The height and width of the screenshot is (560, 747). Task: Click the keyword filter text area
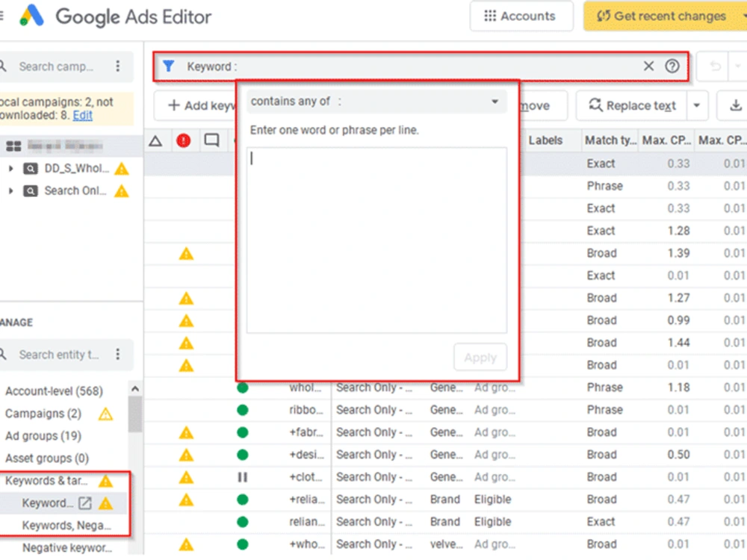click(376, 240)
